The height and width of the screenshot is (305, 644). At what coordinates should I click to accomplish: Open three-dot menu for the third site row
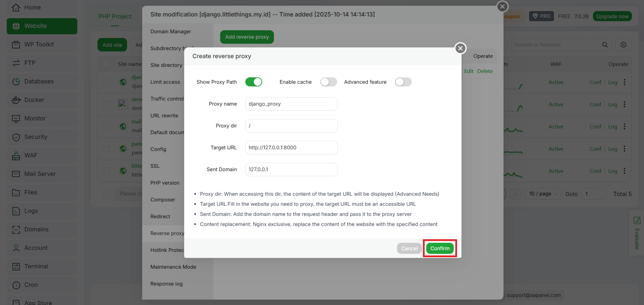pyautogui.click(x=625, y=126)
